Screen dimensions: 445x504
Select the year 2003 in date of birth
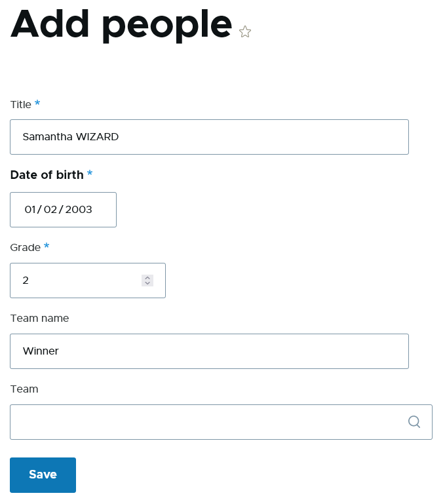point(79,210)
